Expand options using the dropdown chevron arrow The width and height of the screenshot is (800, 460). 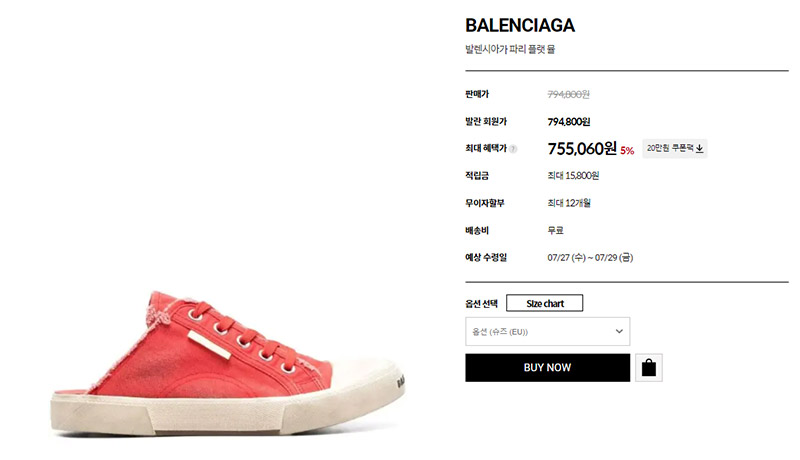coord(619,331)
